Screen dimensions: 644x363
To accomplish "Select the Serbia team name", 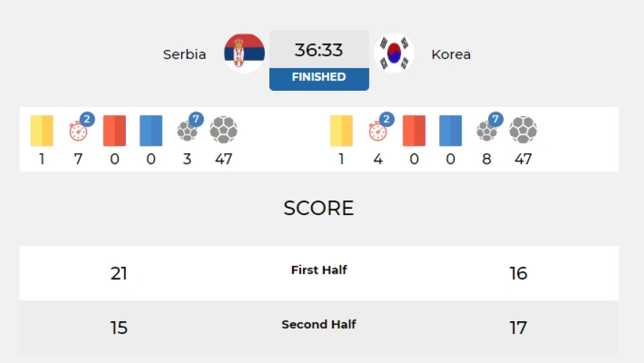I will (x=185, y=54).
